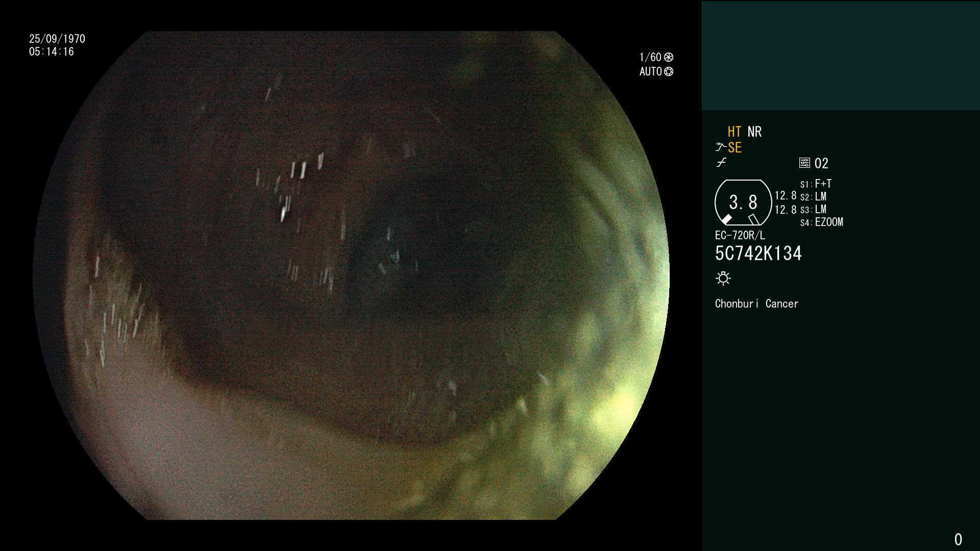Select the preset number 02
Image resolution: width=980 pixels, height=551 pixels.
821,163
